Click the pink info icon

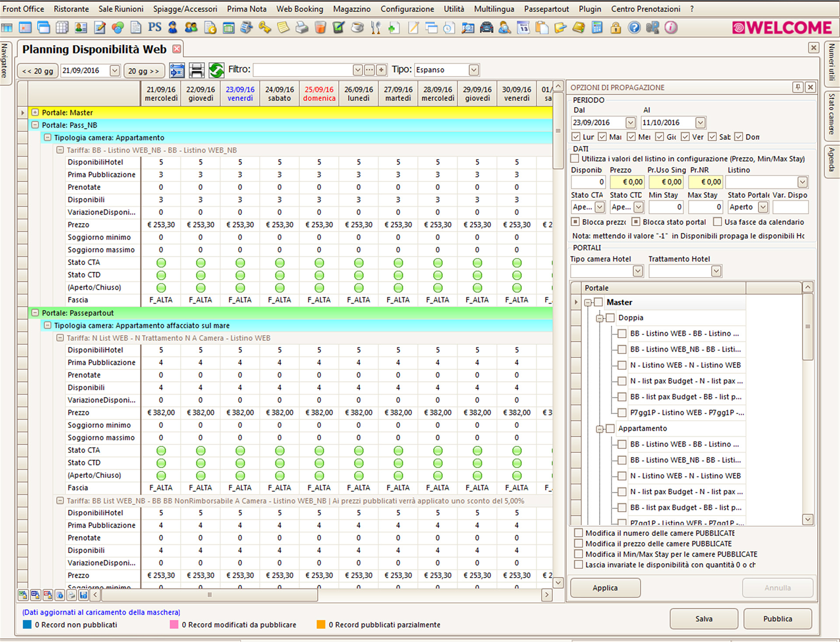point(671,28)
